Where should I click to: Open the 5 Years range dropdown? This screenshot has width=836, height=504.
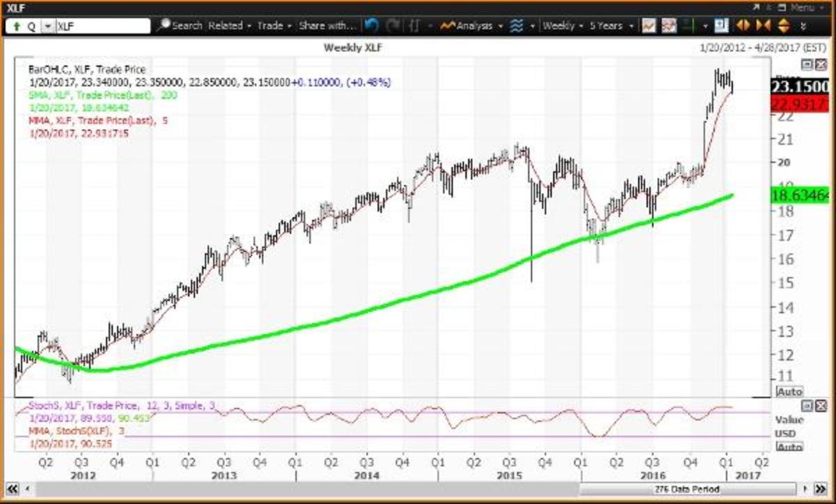[611, 26]
